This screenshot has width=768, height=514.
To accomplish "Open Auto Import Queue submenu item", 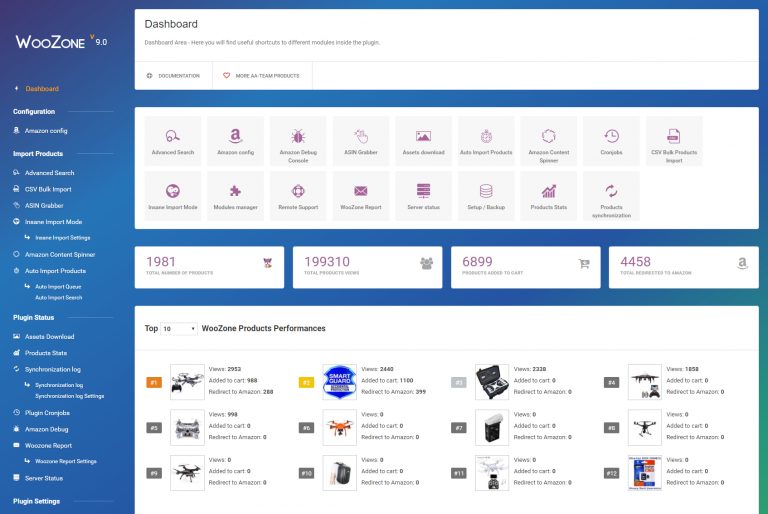I will (x=57, y=286).
